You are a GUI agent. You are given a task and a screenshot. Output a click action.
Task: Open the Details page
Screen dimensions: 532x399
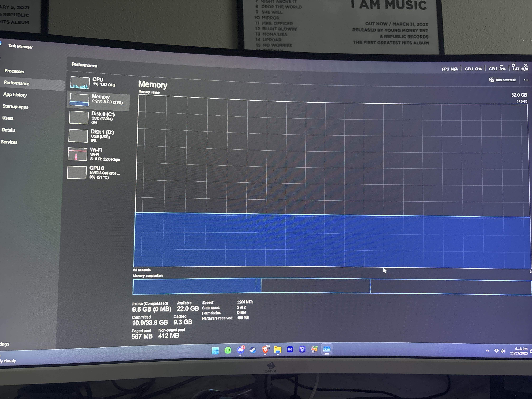[8, 130]
